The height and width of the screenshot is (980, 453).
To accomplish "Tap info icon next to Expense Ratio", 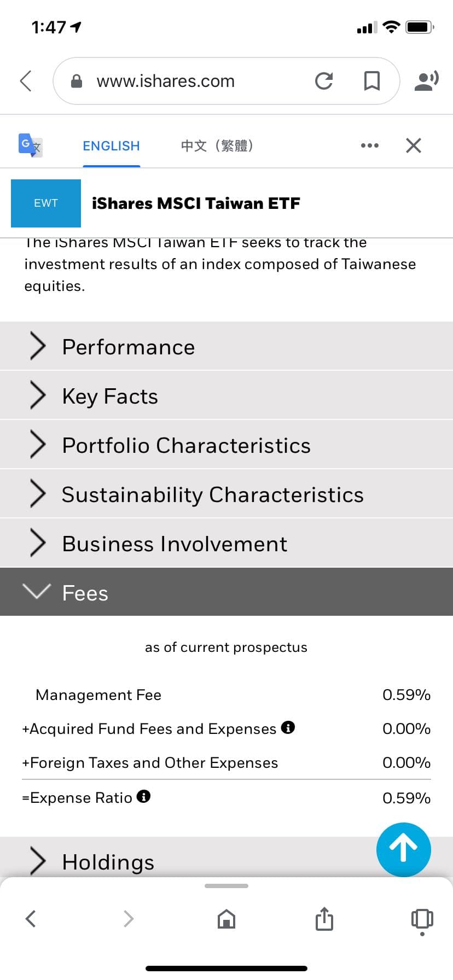I will pyautogui.click(x=144, y=796).
